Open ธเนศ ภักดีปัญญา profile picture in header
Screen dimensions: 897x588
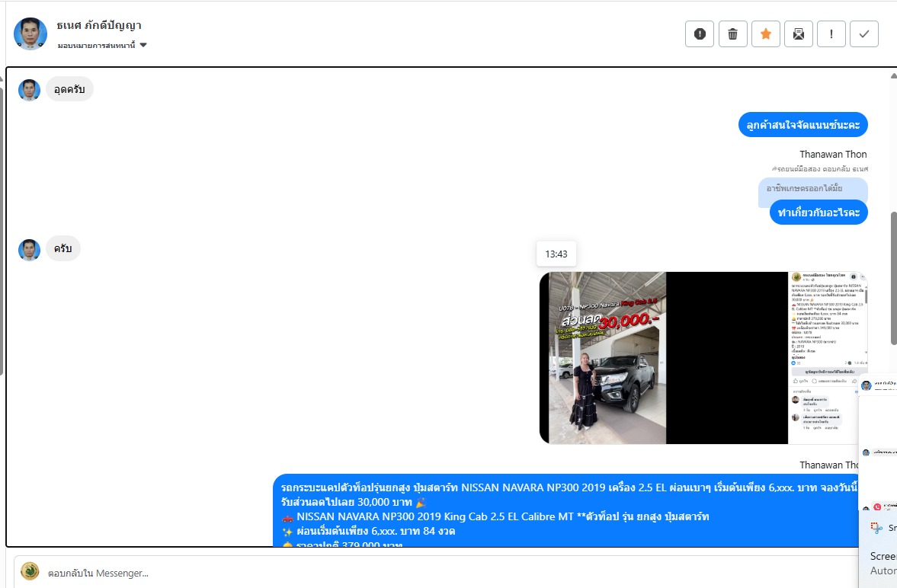(x=30, y=34)
